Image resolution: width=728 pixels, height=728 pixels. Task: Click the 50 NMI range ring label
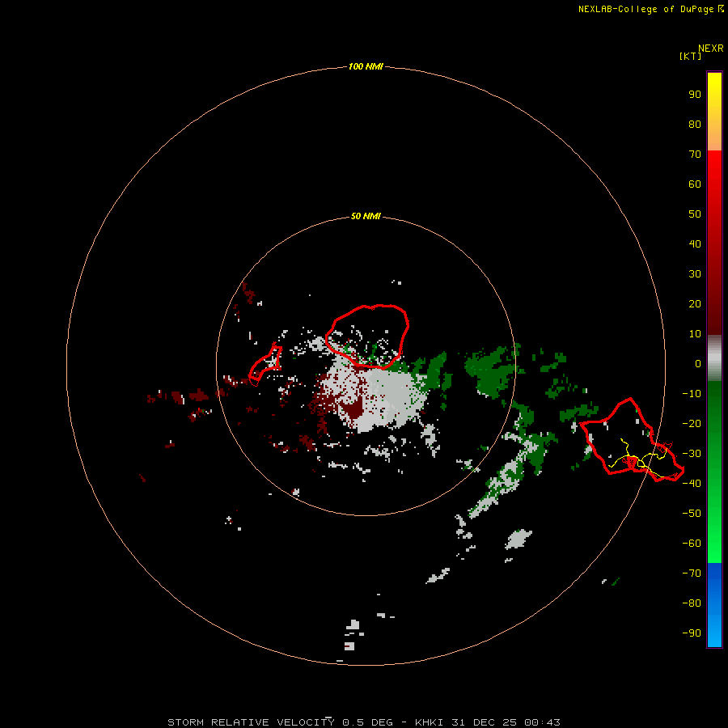(366, 216)
